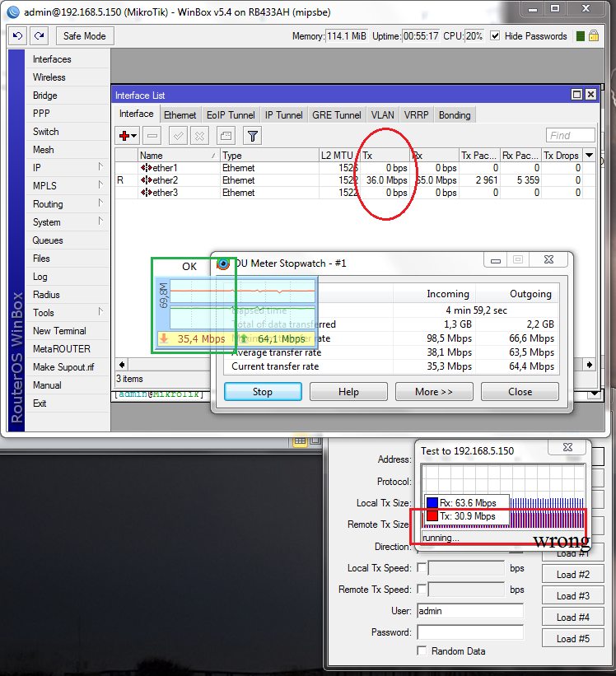Click the DU Meter mini graph thumbnail
Viewport: 616px width, 676px height.
click(236, 311)
